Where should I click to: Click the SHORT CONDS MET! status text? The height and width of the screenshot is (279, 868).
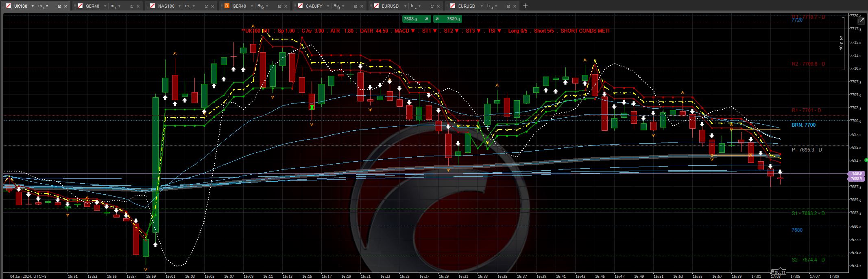point(585,31)
